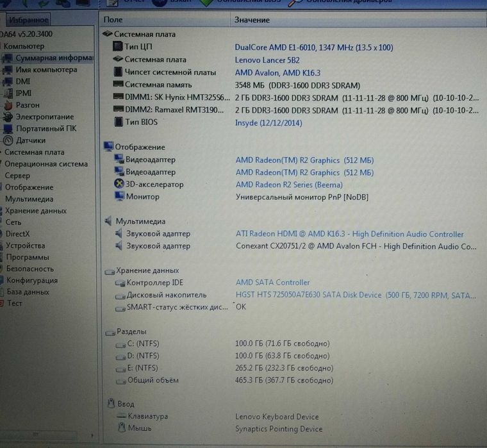Click the sidebar scrollbar right arrow
The image size is (487, 448).
click(x=92, y=435)
